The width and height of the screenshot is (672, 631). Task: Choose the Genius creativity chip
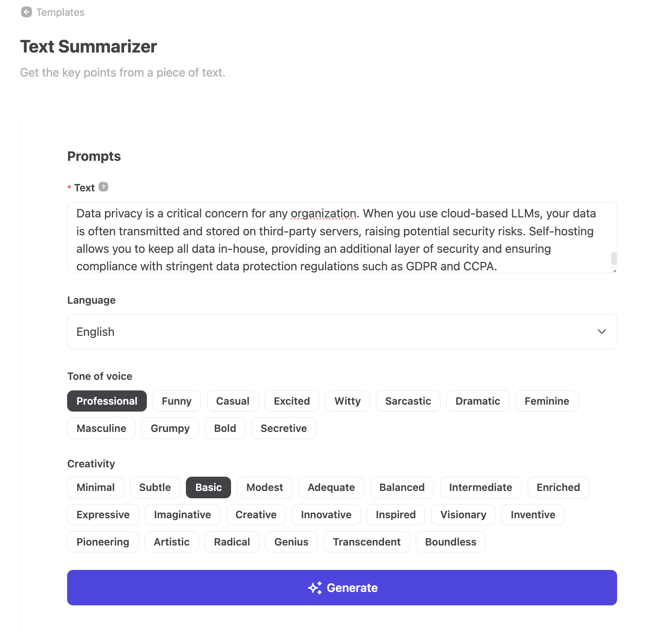pos(291,542)
